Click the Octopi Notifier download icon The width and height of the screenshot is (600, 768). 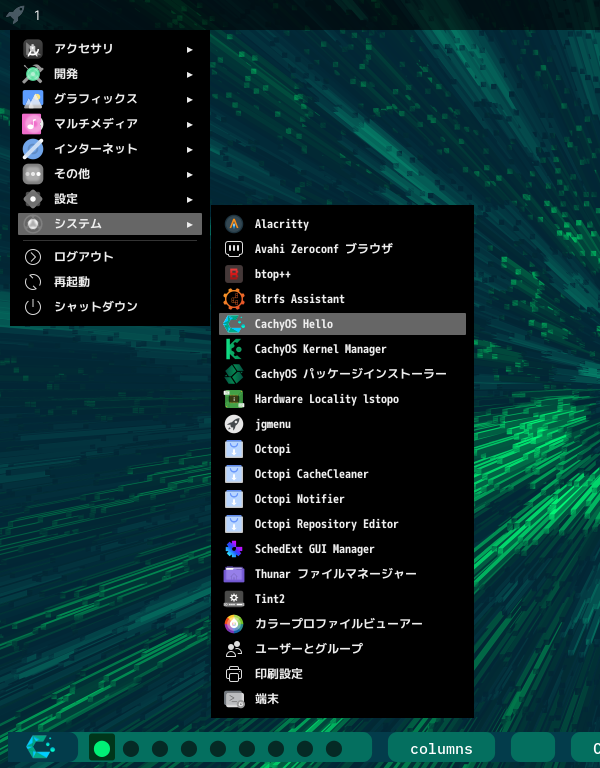click(x=234, y=499)
